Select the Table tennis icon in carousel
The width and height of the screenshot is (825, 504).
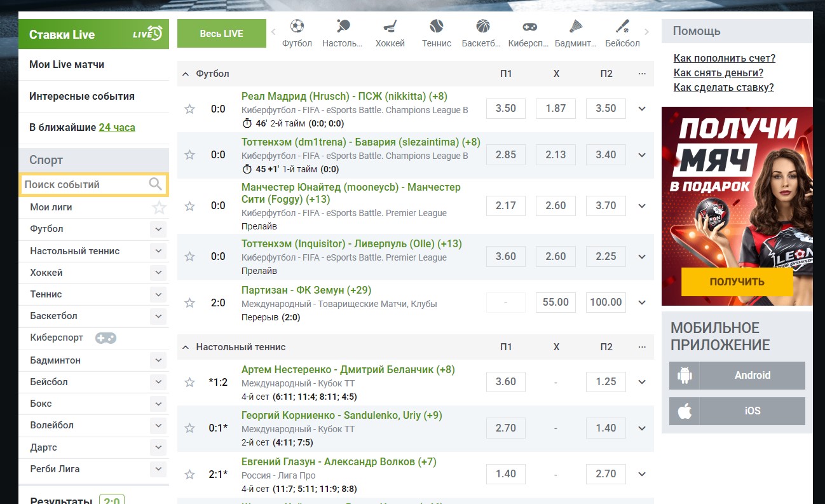[343, 27]
